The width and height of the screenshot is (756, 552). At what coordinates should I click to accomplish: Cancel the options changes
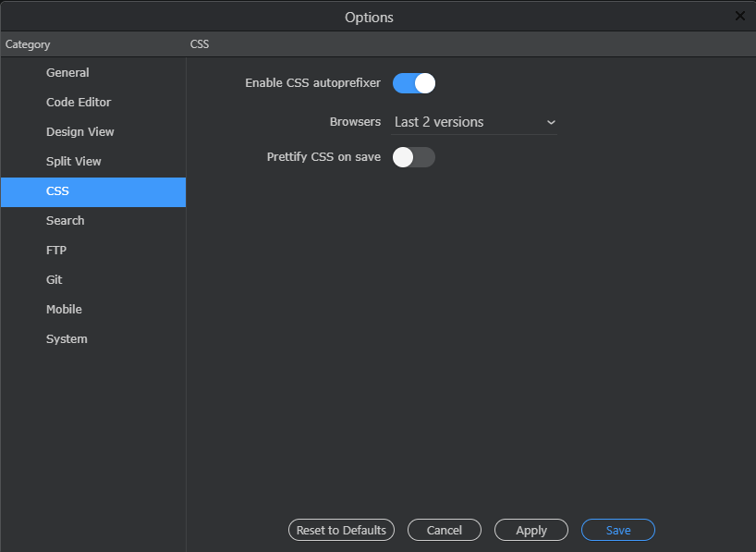click(444, 530)
